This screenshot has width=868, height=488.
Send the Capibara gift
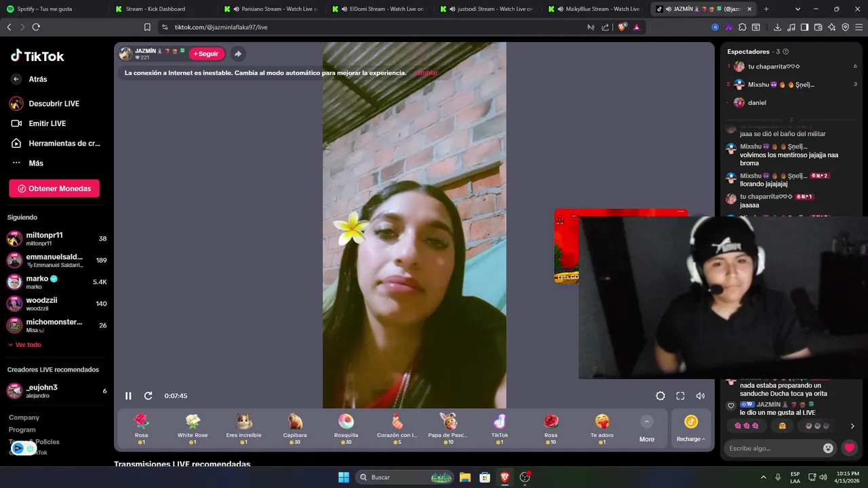(x=295, y=429)
